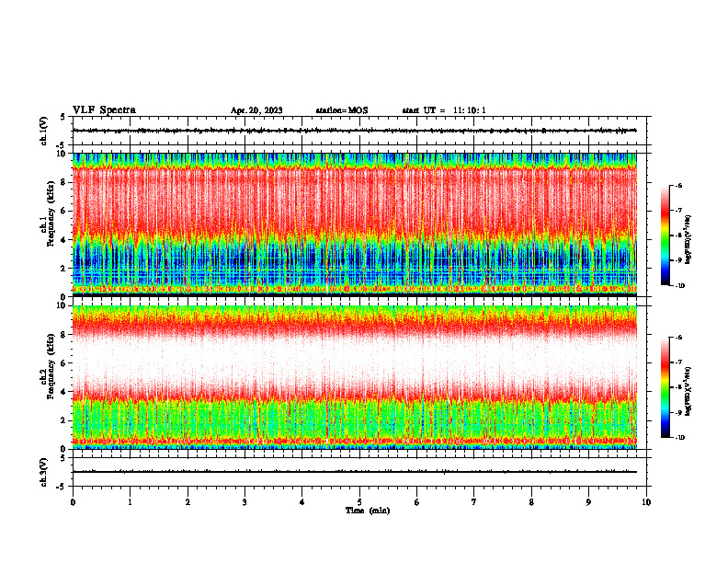Click time axis tick label "10"
The image size is (728, 563).
tap(646, 502)
